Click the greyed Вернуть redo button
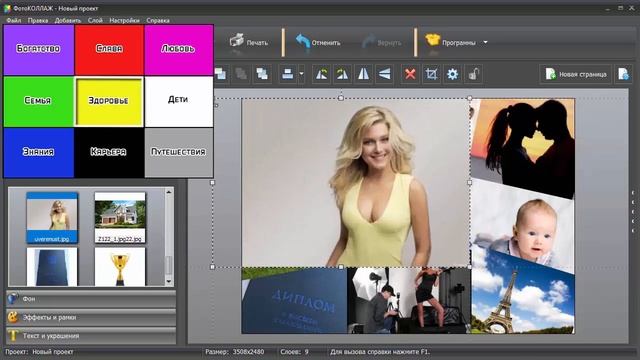This screenshot has width=640, height=360. [382, 42]
